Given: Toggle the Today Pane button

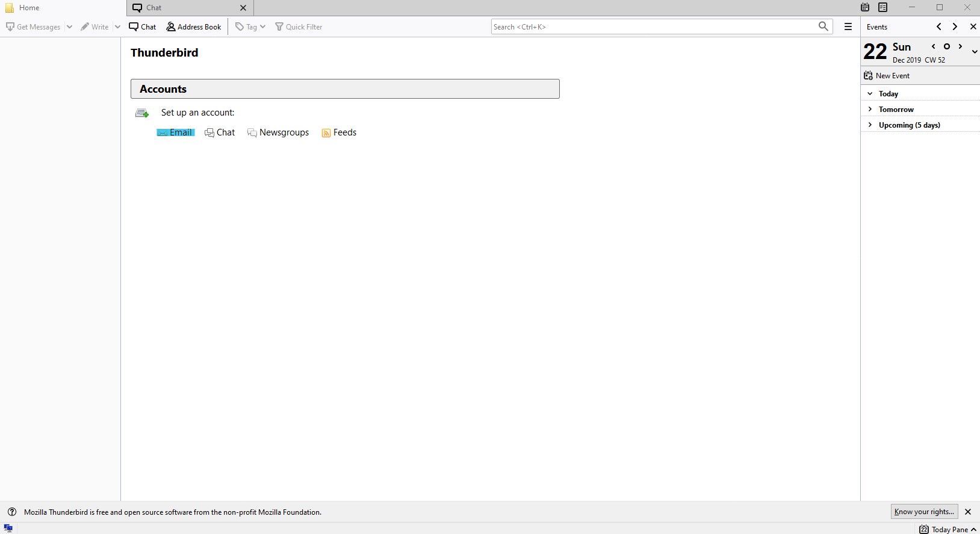Looking at the screenshot, I should [x=948, y=529].
